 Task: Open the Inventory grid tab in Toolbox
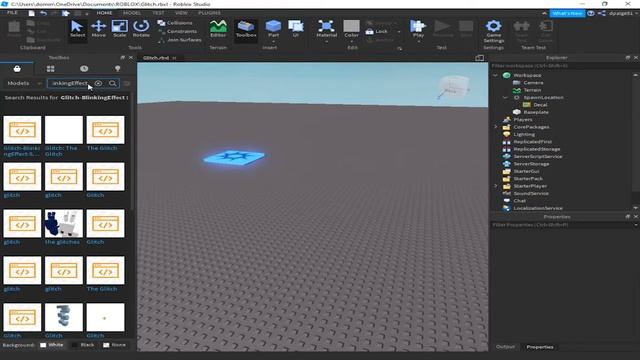[51, 69]
